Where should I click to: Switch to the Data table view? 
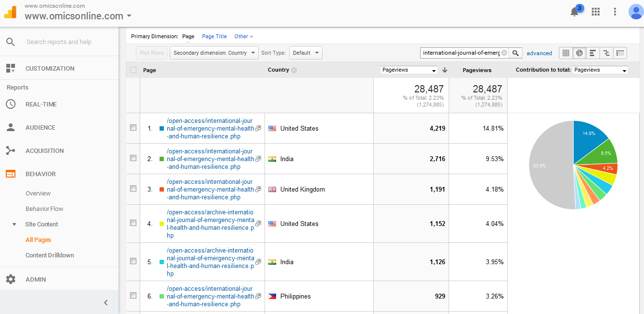pyautogui.click(x=566, y=53)
